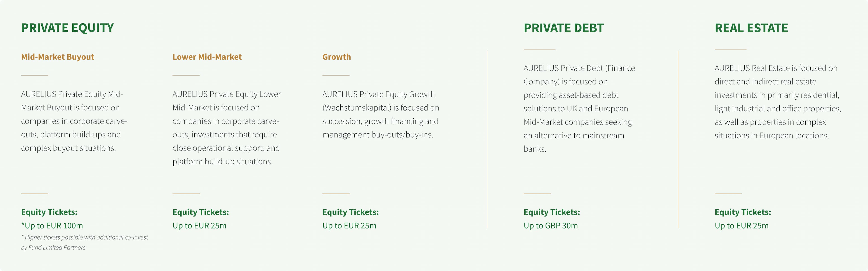This screenshot has height=271, width=868.
Task: Click the Mid-Market Buyout subheading
Action: [x=58, y=57]
